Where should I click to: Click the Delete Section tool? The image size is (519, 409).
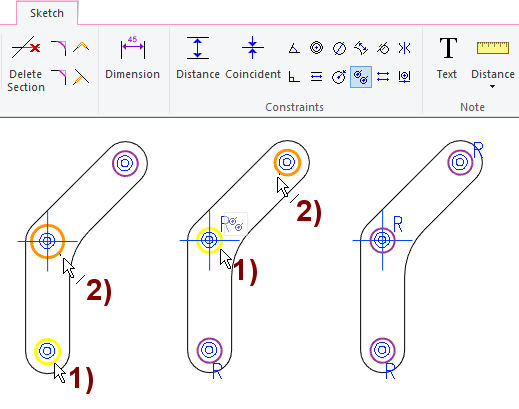pyautogui.click(x=26, y=64)
